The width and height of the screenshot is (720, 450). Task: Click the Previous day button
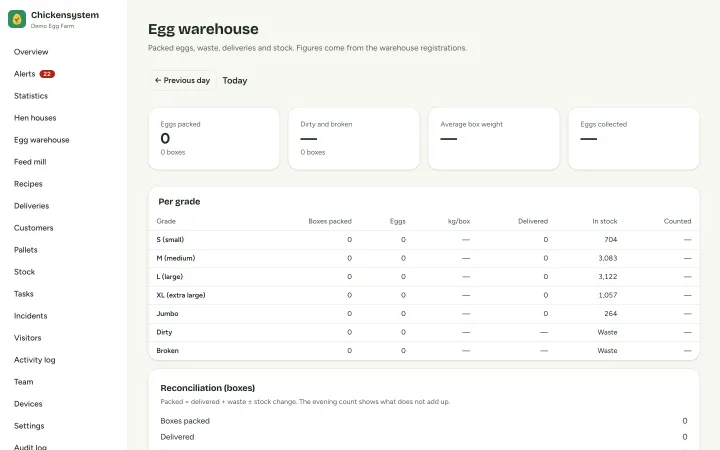[x=182, y=80]
